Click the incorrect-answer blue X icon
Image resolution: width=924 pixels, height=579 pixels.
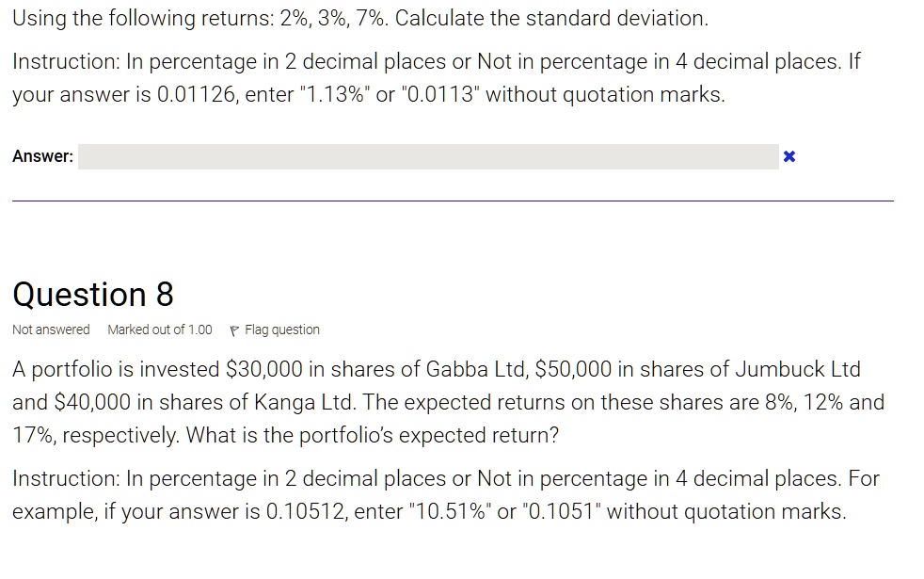click(789, 156)
